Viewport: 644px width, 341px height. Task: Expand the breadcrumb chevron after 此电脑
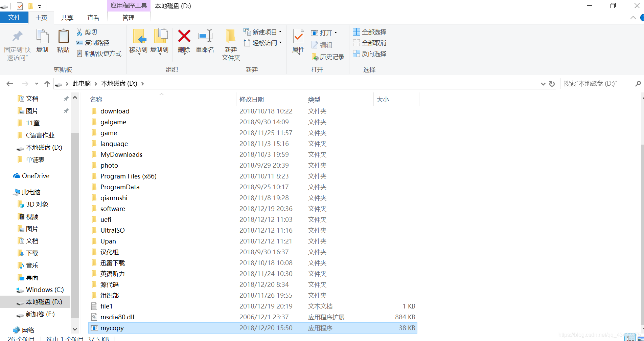(96, 84)
